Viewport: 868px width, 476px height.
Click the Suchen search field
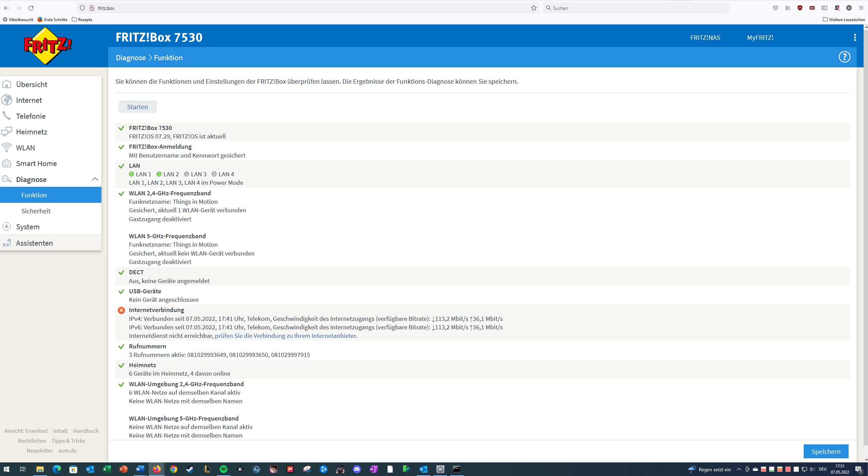point(636,8)
